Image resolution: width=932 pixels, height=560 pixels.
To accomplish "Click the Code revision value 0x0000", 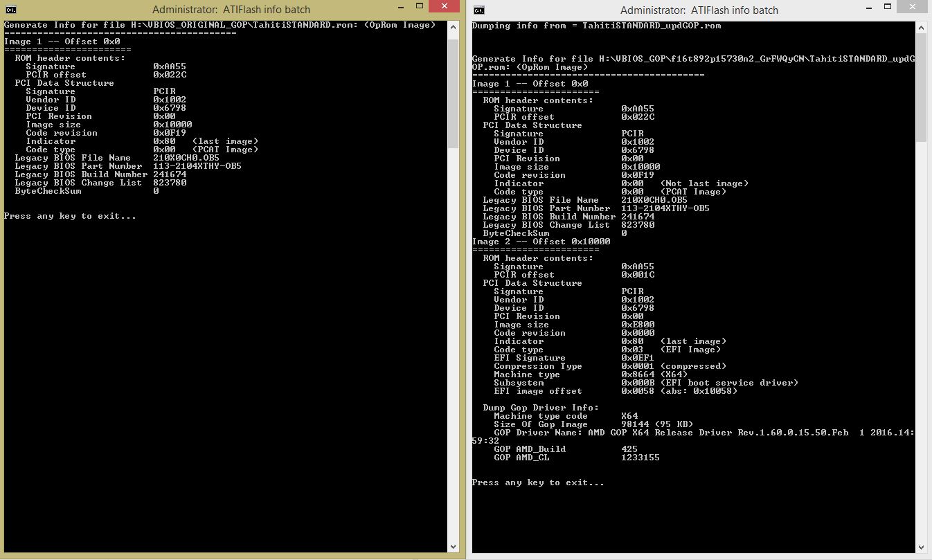I will click(x=638, y=333).
